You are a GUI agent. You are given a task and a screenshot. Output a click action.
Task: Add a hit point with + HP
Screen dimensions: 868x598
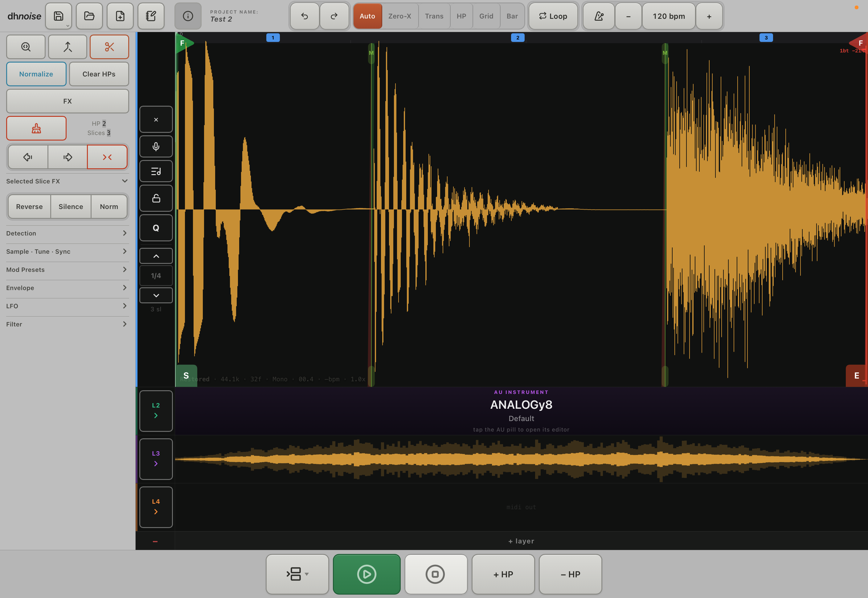click(x=503, y=574)
